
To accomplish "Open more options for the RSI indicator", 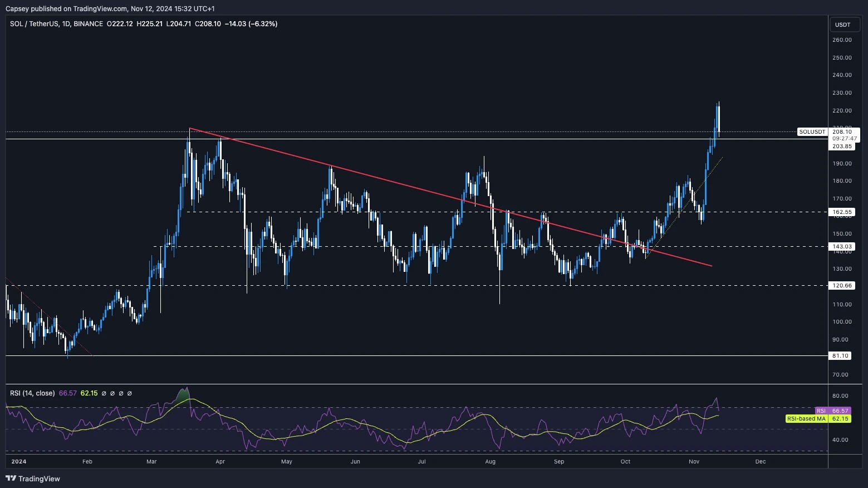I will coord(129,393).
